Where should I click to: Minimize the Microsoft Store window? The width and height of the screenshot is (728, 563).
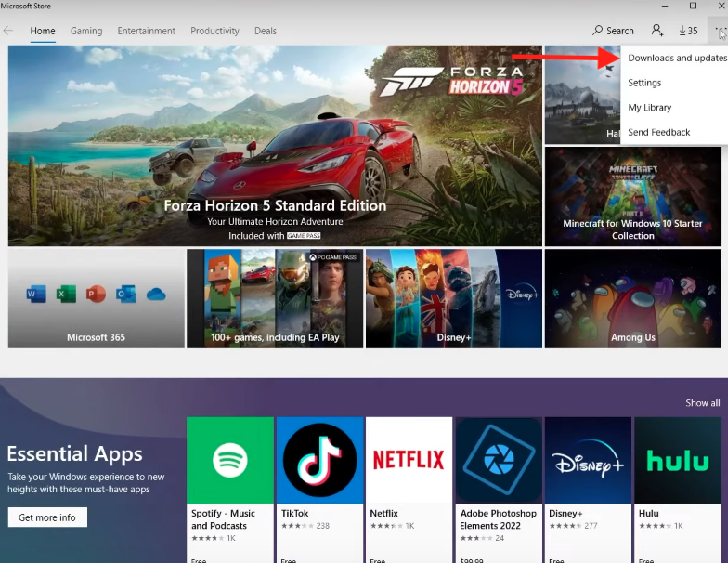tap(665, 6)
